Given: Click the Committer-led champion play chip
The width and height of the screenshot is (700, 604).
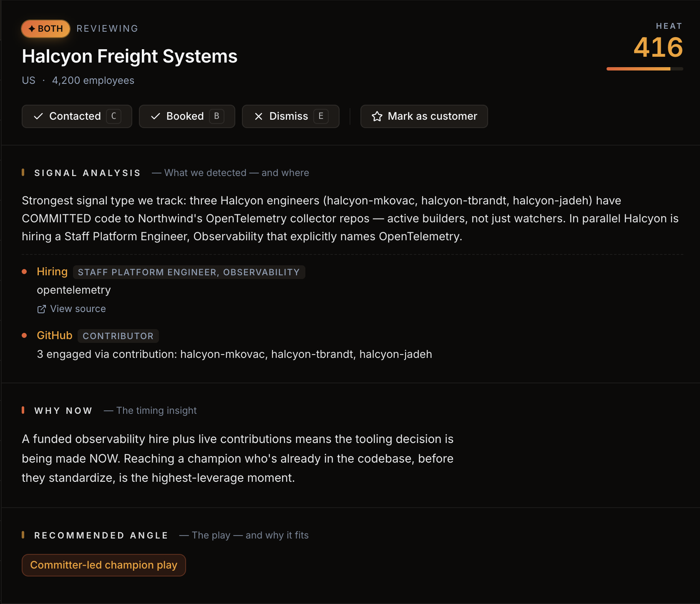Looking at the screenshot, I should coord(104,565).
